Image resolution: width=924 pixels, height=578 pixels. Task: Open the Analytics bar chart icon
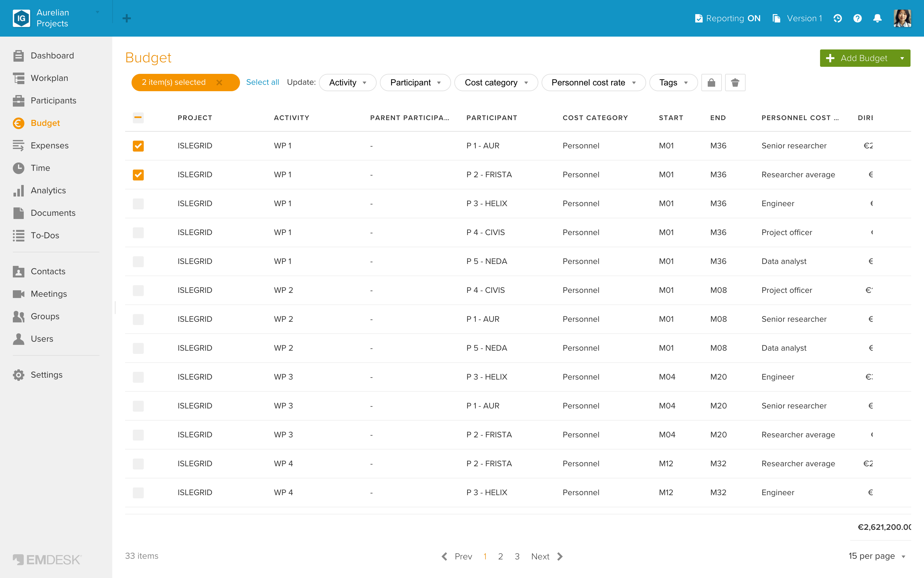coord(18,190)
